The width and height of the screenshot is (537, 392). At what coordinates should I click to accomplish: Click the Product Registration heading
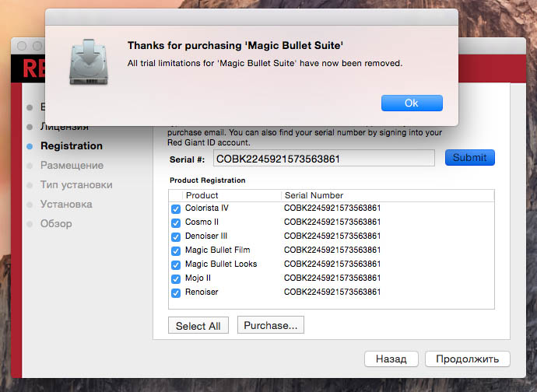coord(208,180)
